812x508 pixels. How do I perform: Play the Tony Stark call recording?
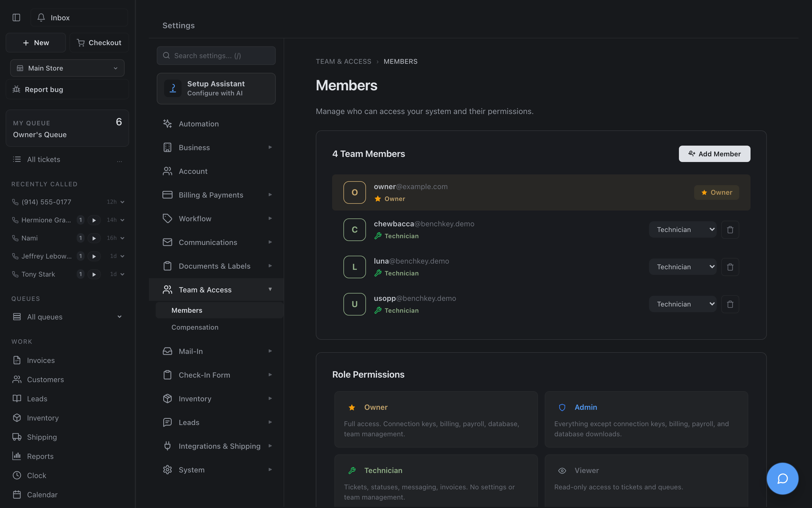tap(94, 275)
